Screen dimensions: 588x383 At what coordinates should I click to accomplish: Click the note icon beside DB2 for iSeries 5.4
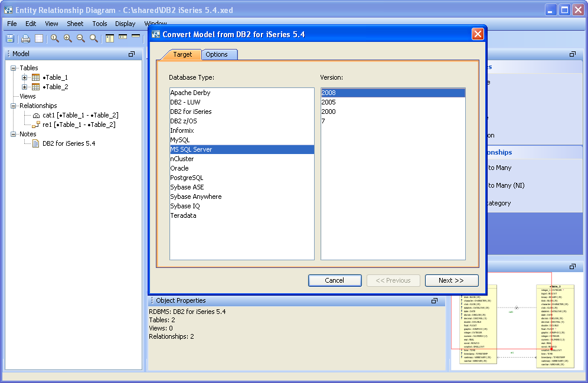(x=35, y=143)
